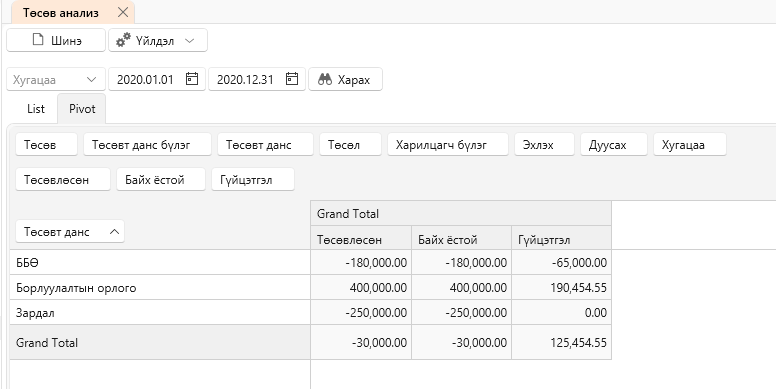Click Төсөвт данс field in filter area
The image size is (776, 389).
[x=265, y=145]
